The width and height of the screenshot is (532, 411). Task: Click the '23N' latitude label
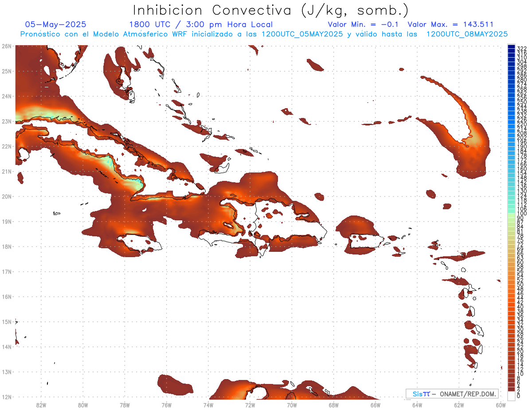pyautogui.click(x=6, y=121)
